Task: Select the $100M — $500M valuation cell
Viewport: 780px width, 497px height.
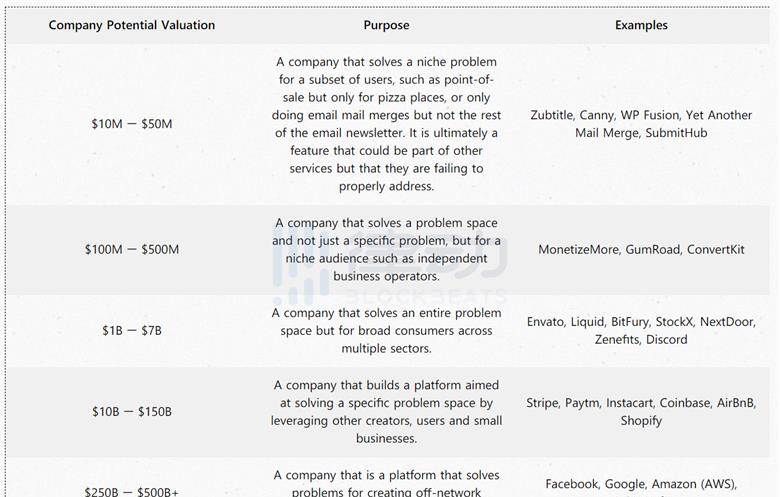Action: (132, 249)
